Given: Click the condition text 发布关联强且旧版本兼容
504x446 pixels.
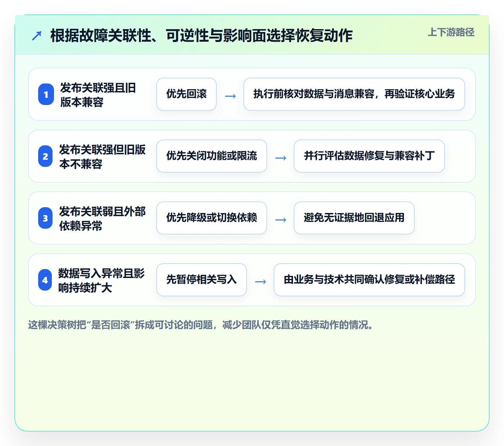Looking at the screenshot, I should (98, 95).
